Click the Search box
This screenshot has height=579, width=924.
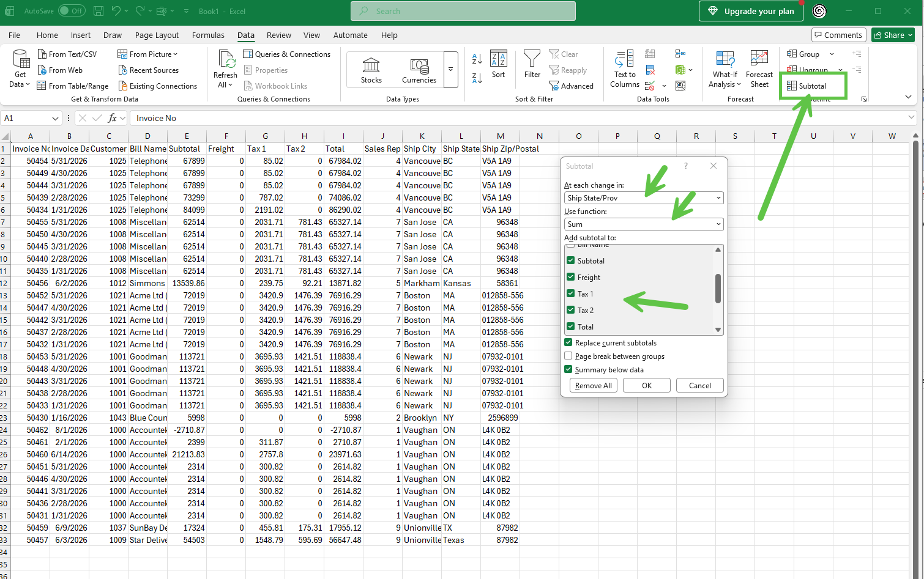click(463, 11)
